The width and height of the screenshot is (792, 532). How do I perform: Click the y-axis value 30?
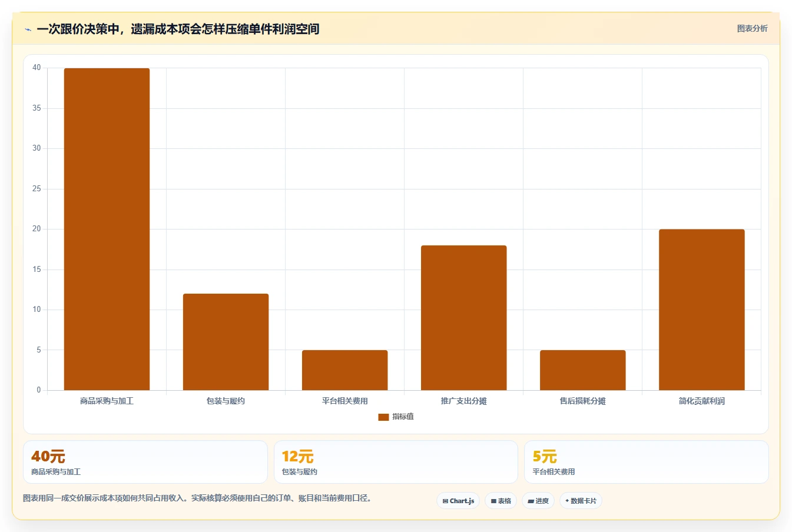click(x=37, y=148)
